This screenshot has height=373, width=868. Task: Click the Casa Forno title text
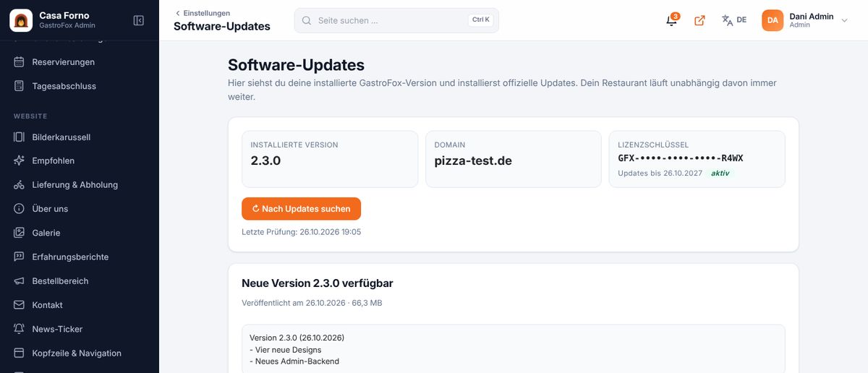point(64,15)
